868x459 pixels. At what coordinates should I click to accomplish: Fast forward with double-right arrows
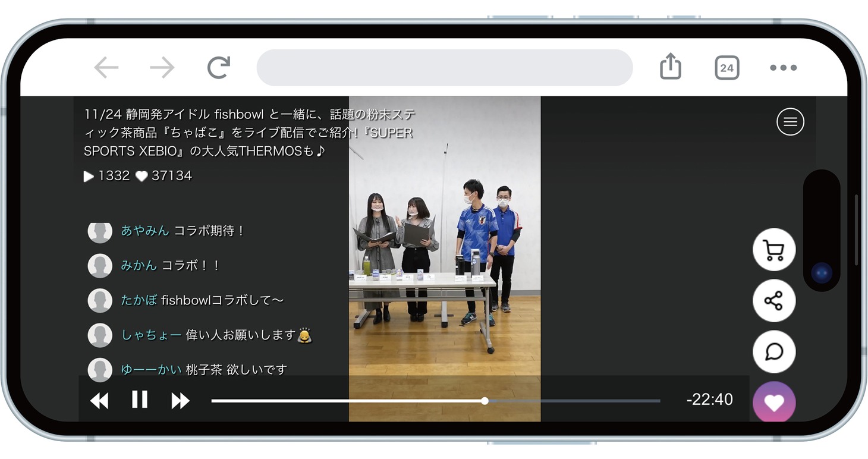click(180, 401)
